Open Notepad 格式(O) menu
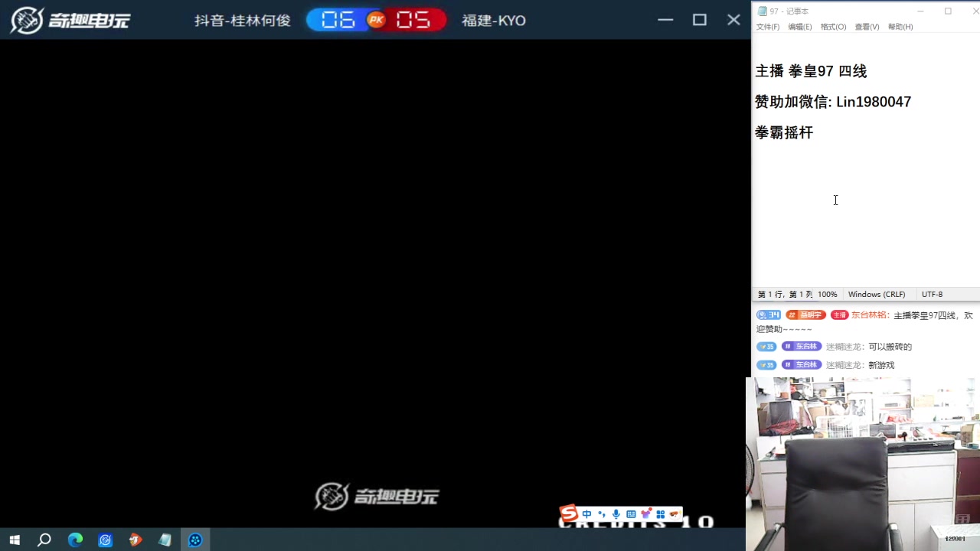This screenshot has width=980, height=551. (833, 27)
